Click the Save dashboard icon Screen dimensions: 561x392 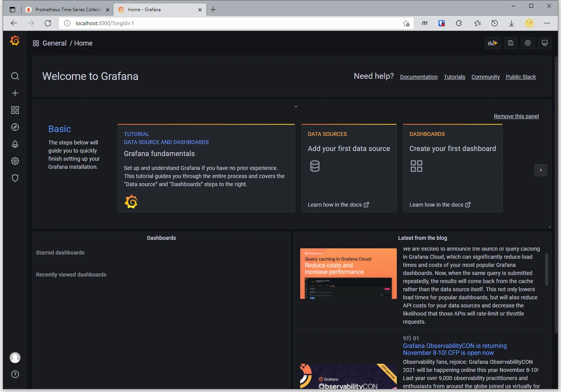pyautogui.click(x=510, y=43)
